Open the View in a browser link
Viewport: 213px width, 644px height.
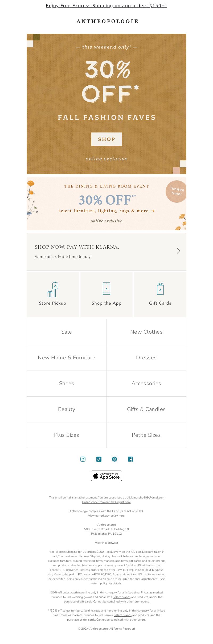106,543
